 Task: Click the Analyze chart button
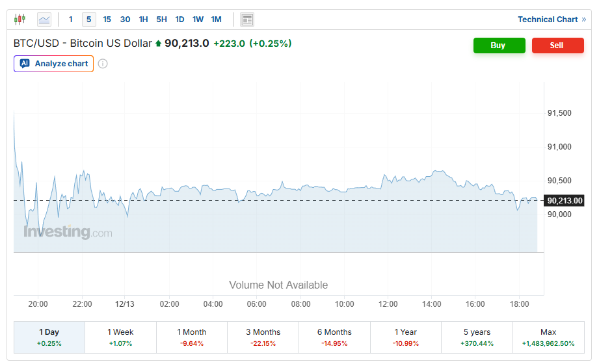pyautogui.click(x=54, y=64)
